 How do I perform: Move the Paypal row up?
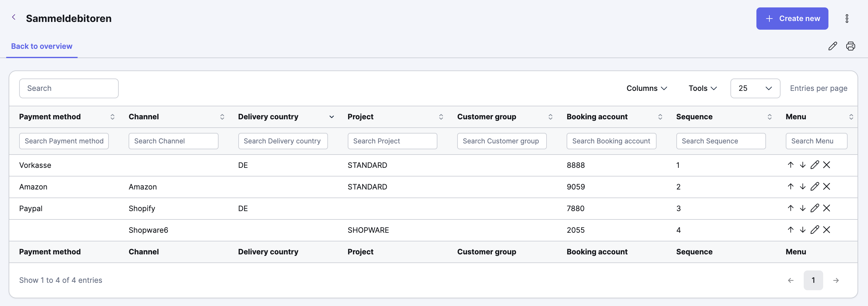790,208
